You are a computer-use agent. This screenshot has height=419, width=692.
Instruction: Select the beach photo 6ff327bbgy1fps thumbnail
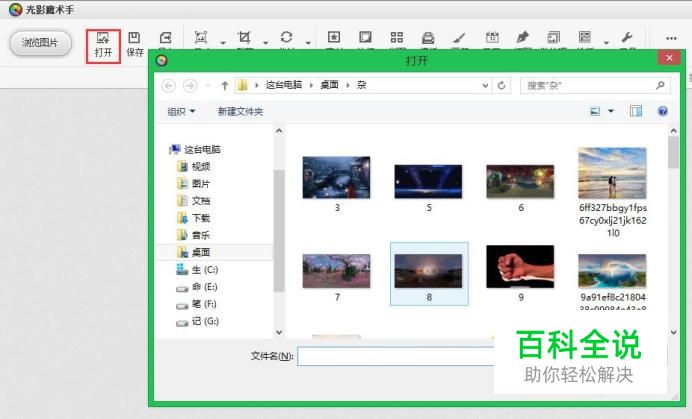[x=612, y=173]
